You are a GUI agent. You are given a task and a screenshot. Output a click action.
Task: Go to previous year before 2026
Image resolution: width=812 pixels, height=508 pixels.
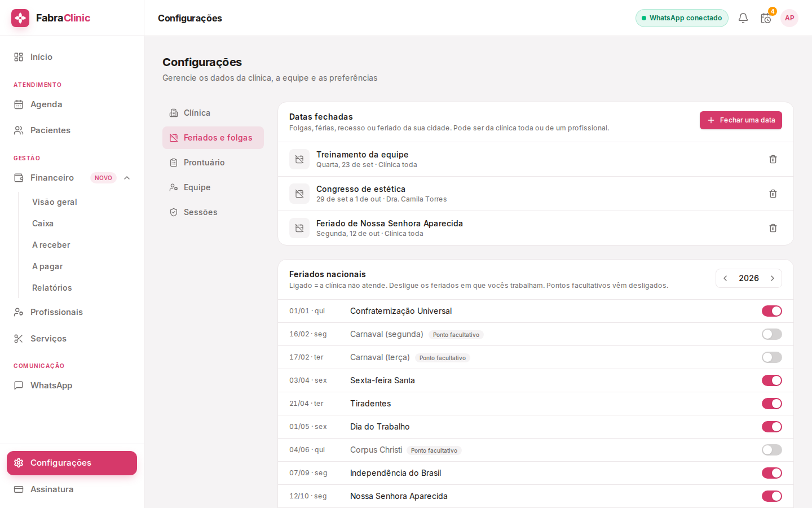(x=725, y=278)
